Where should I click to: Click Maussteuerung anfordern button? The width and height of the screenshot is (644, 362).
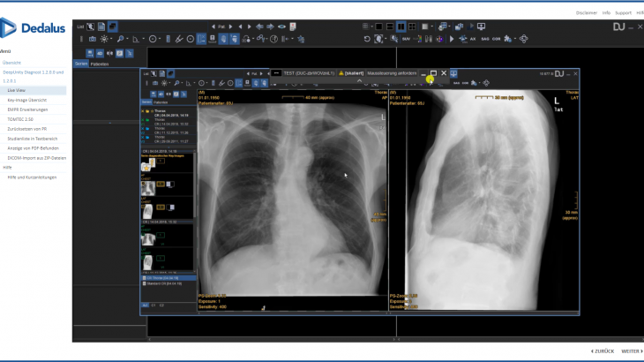(393, 72)
